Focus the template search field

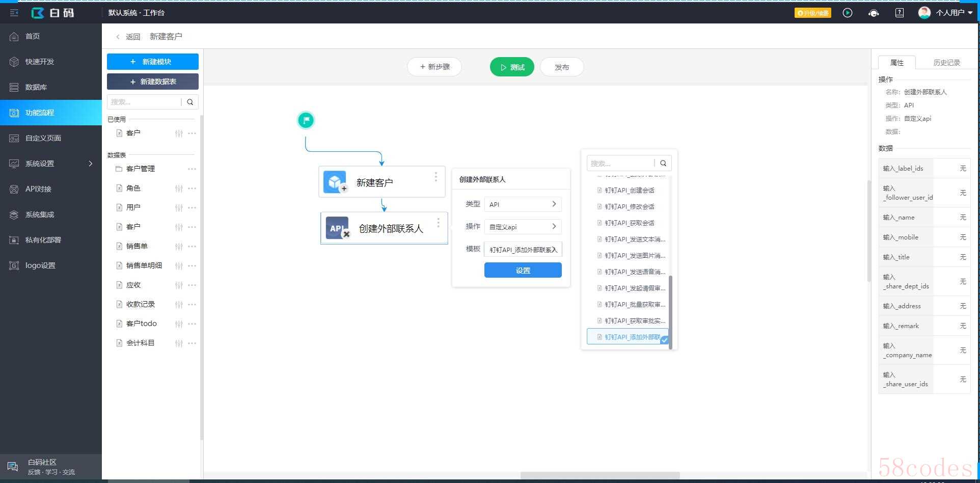621,164
